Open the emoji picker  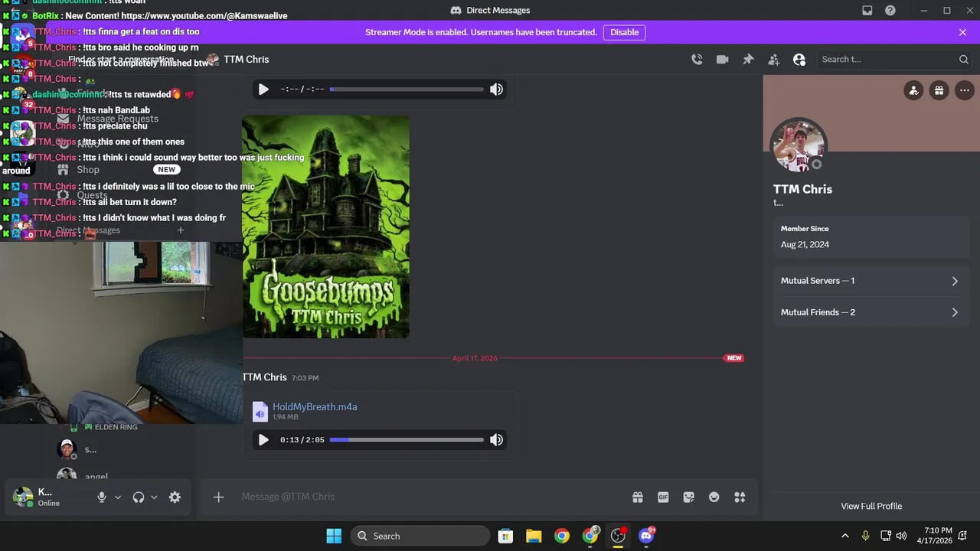click(714, 497)
